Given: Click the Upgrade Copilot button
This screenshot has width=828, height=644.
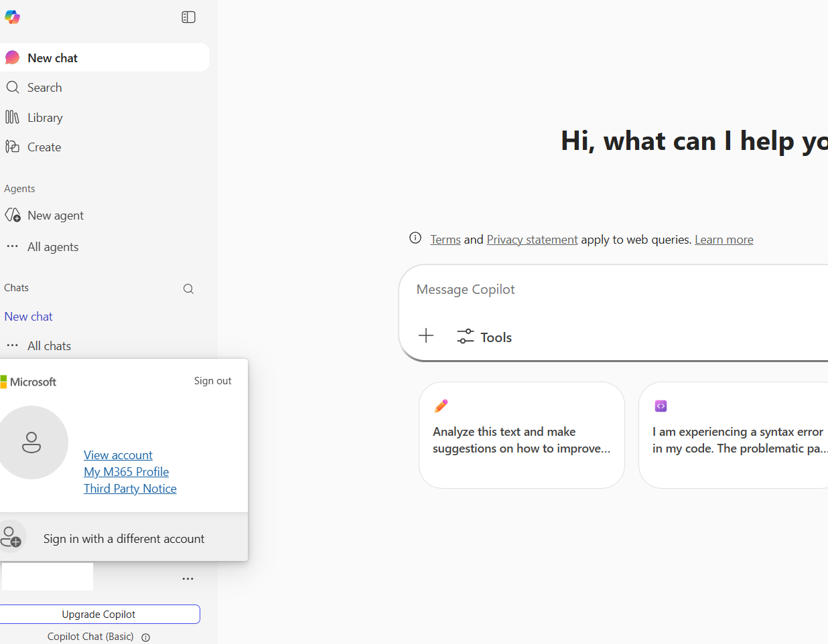Looking at the screenshot, I should pos(99,615).
